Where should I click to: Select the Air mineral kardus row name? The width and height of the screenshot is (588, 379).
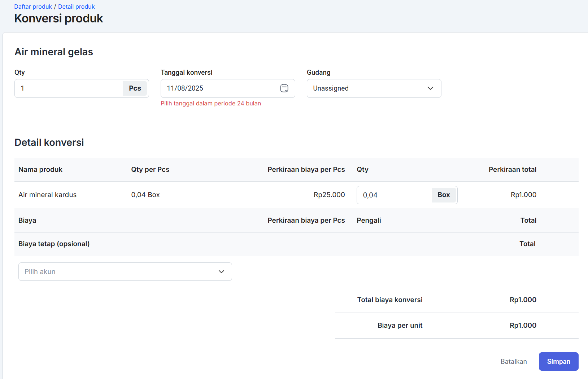[47, 195]
